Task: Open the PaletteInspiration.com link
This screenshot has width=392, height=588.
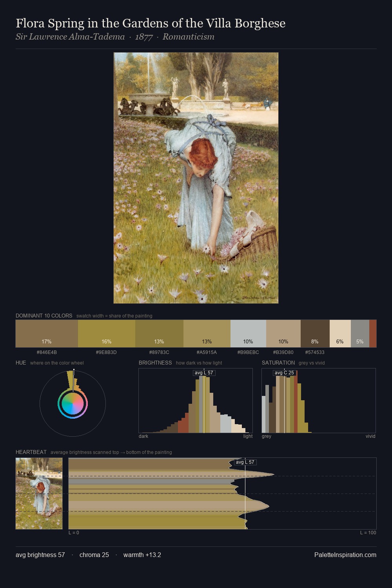Action: 345,555
